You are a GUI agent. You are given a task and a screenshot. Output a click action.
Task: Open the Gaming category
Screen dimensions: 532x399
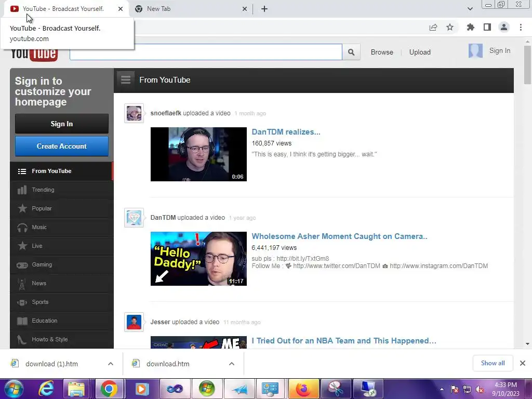[62, 264]
